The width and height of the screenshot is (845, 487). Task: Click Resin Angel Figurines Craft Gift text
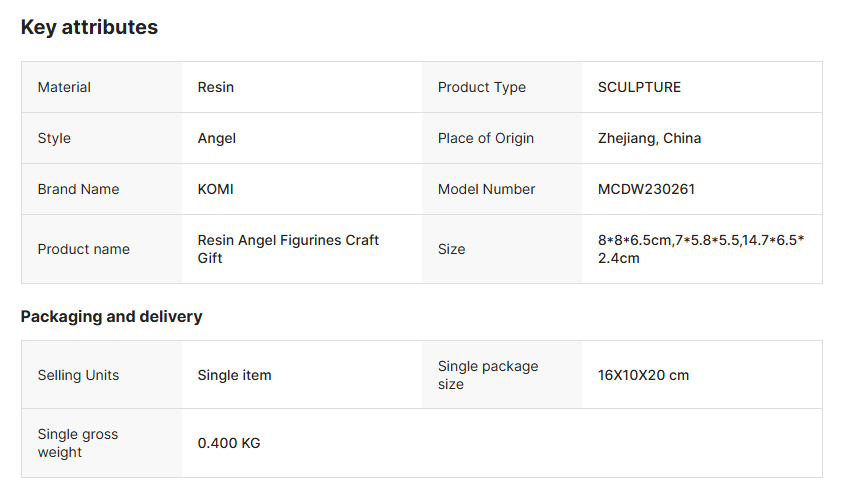tap(288, 249)
